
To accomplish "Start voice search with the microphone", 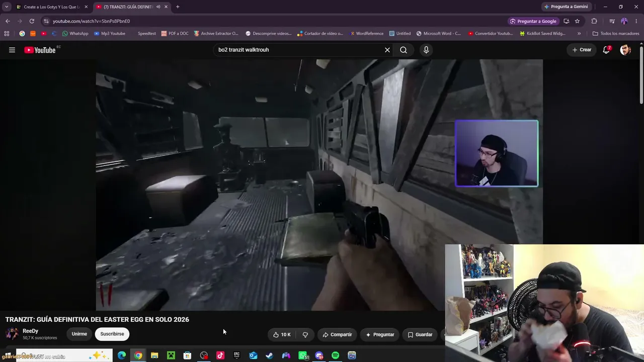I will (426, 50).
